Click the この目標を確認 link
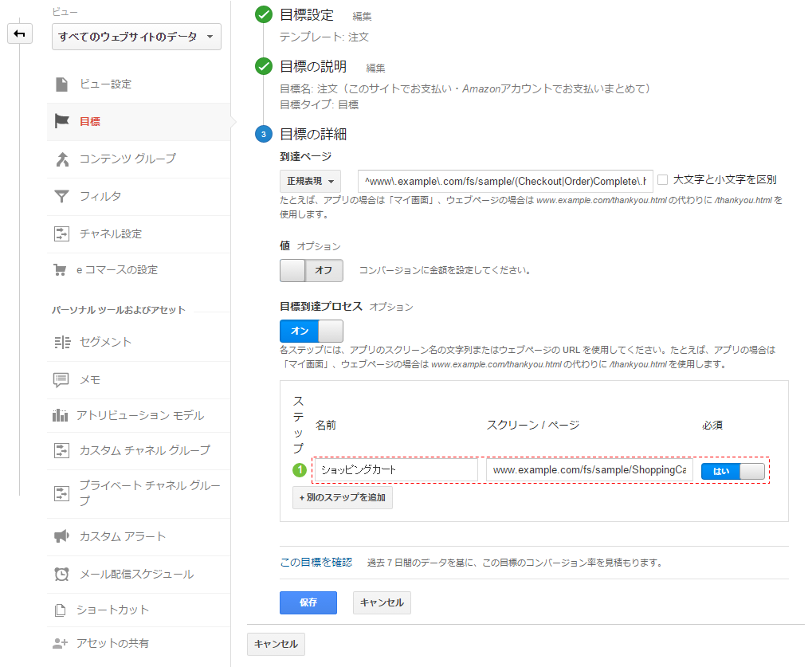Image resolution: width=812 pixels, height=667 pixels. (316, 563)
